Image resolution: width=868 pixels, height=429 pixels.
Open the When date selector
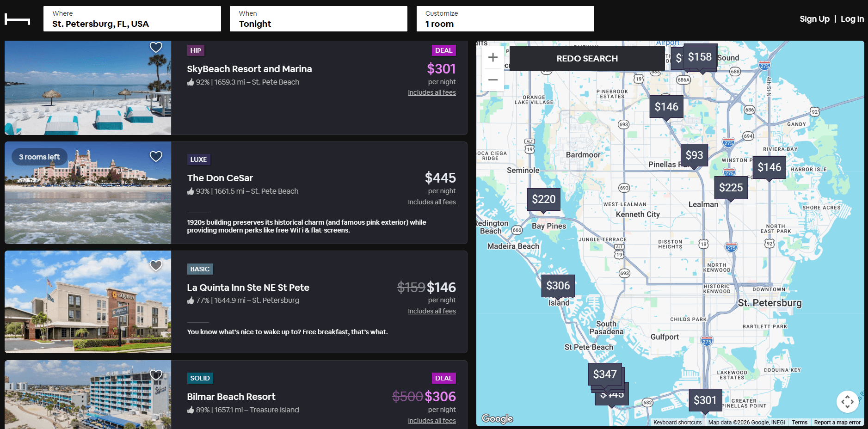[319, 19]
